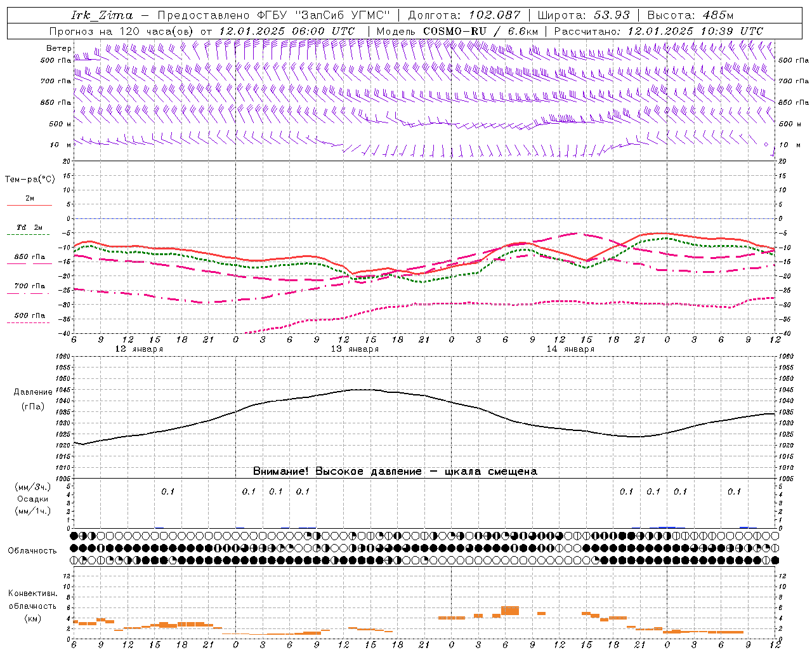The image size is (812, 650).
Task: Click the latitude value 'Широта: 53.93'
Action: click(584, 15)
